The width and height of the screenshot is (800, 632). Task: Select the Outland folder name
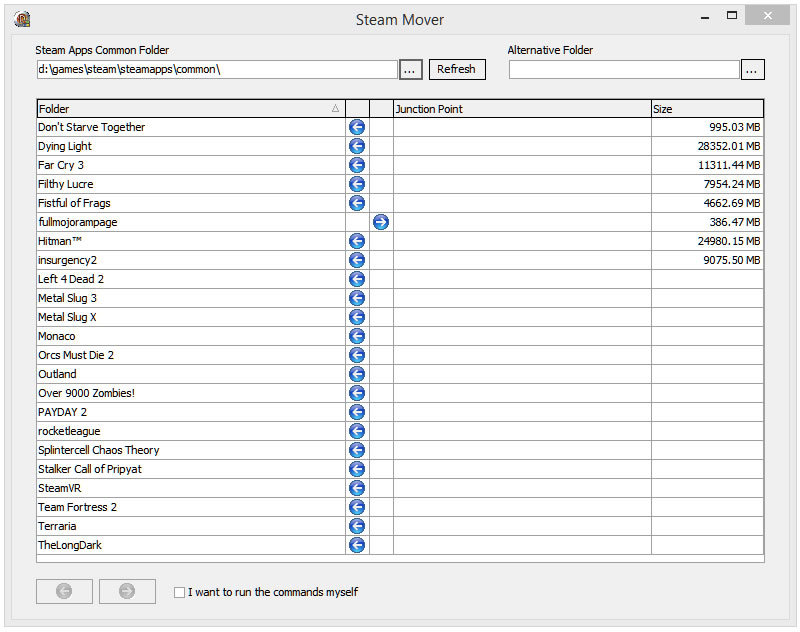[x=57, y=374]
